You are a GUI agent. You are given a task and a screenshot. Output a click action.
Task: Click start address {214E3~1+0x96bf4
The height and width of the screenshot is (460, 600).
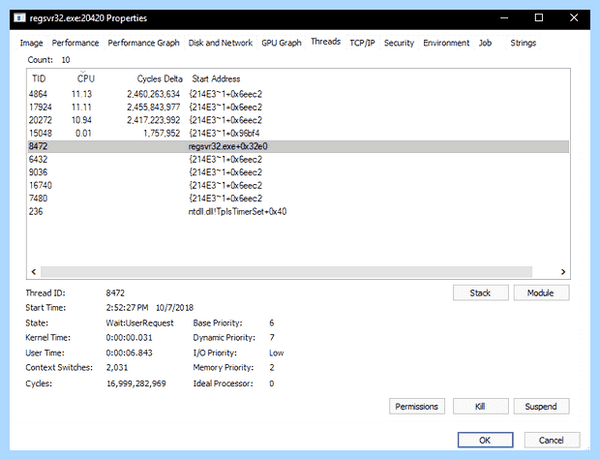click(224, 133)
